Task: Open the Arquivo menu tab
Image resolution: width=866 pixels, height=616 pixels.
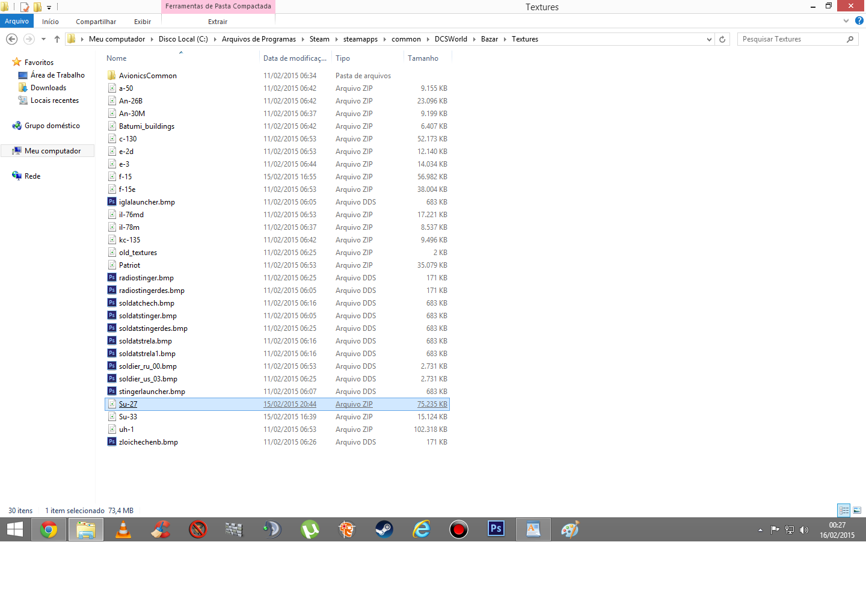Action: [x=17, y=21]
